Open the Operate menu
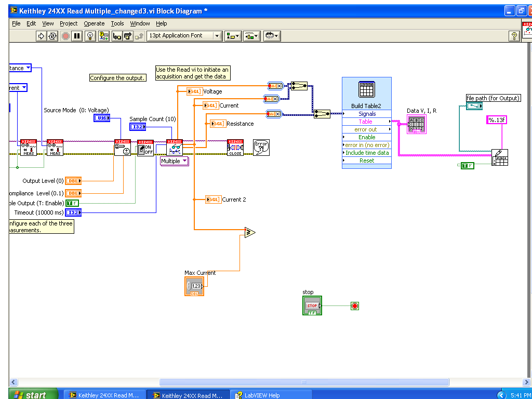 pyautogui.click(x=94, y=23)
